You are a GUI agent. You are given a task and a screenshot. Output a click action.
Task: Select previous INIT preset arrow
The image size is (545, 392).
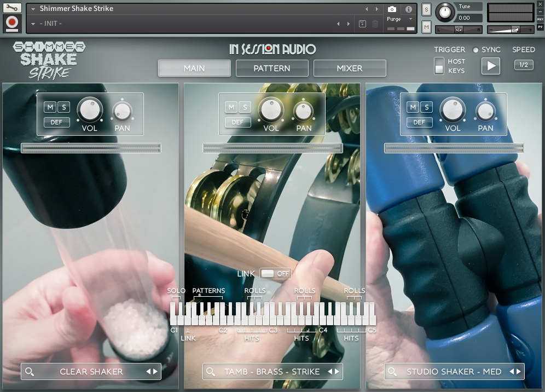tap(338, 24)
